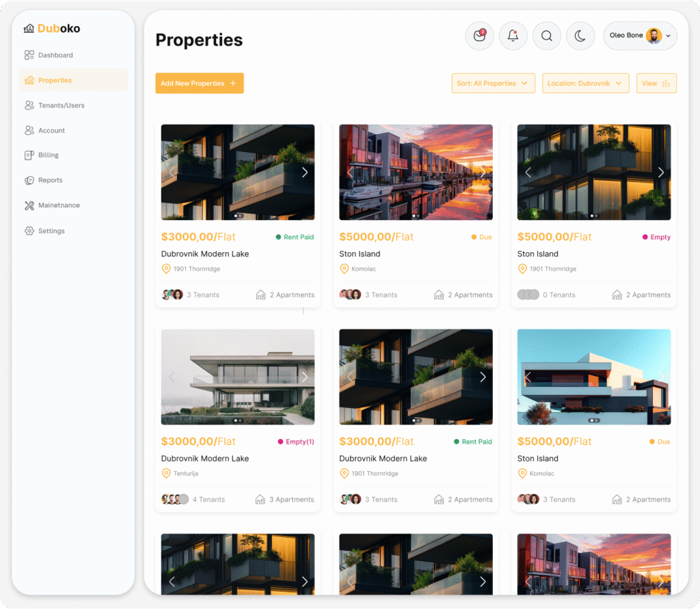Previous image on second-row Ston Island Due card
Screen dimensions: 700x609
(x=528, y=377)
